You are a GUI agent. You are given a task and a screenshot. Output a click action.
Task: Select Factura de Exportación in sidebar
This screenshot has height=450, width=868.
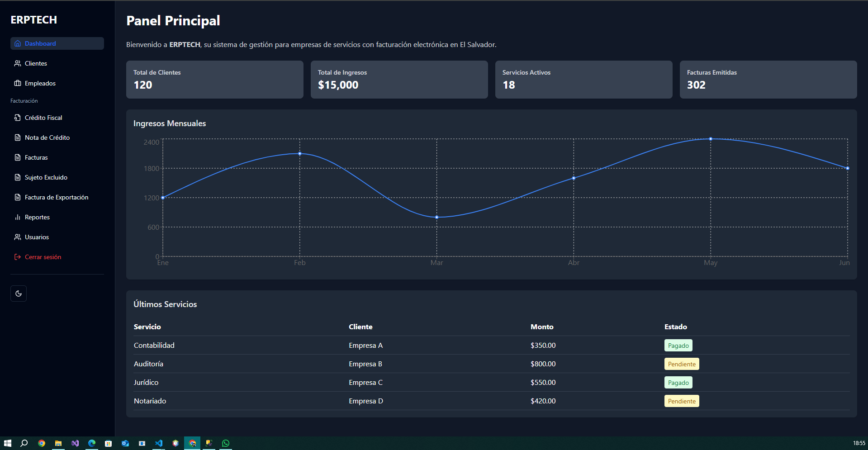[57, 197]
